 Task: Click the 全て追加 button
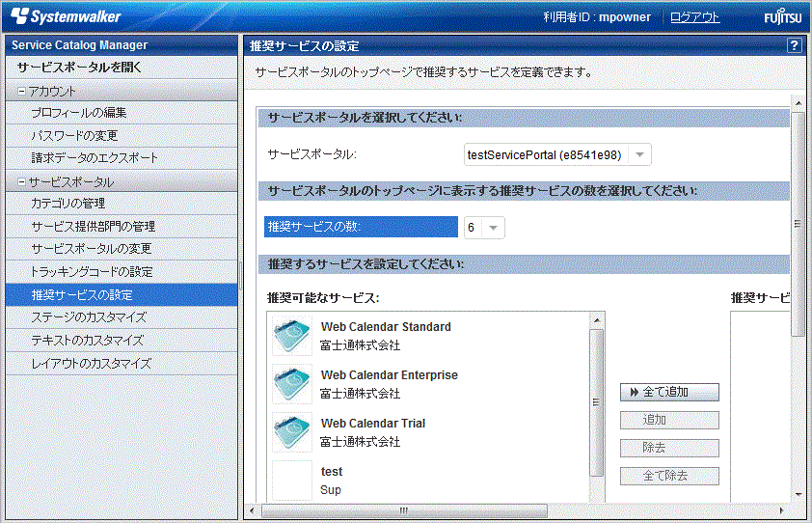(669, 393)
